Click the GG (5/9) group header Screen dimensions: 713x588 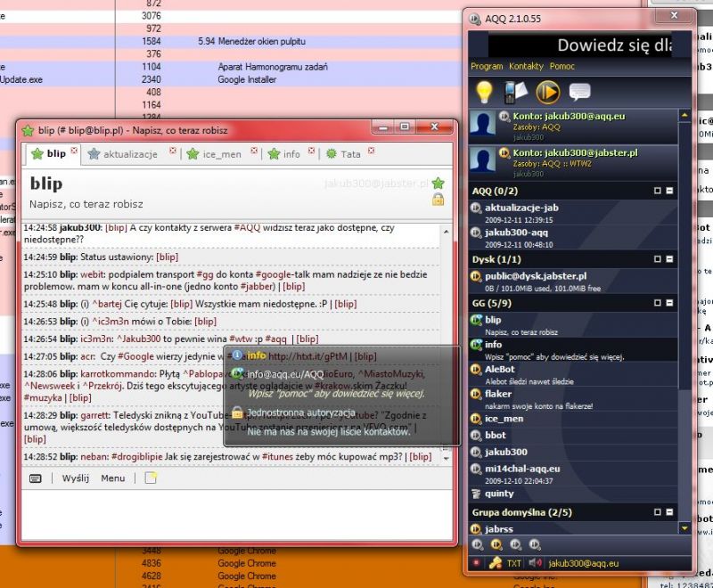coord(573,303)
